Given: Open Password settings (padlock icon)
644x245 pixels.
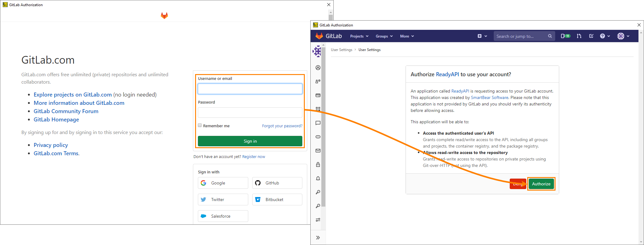Looking at the screenshot, I should click(318, 164).
